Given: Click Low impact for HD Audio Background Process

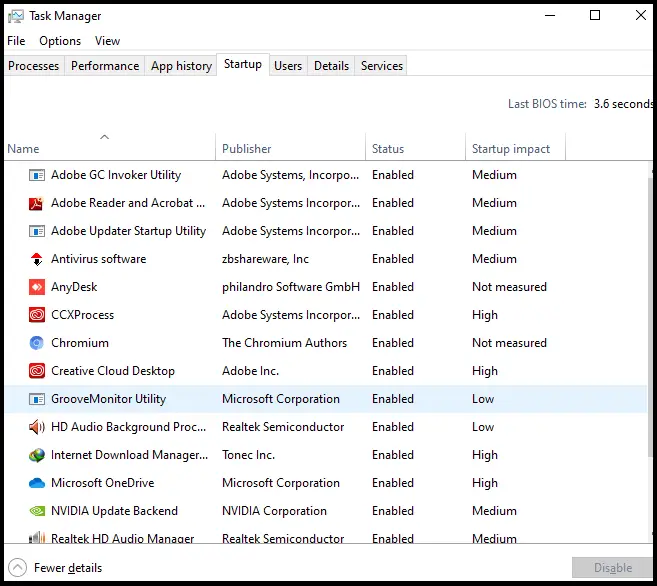Looking at the screenshot, I should tap(483, 427).
